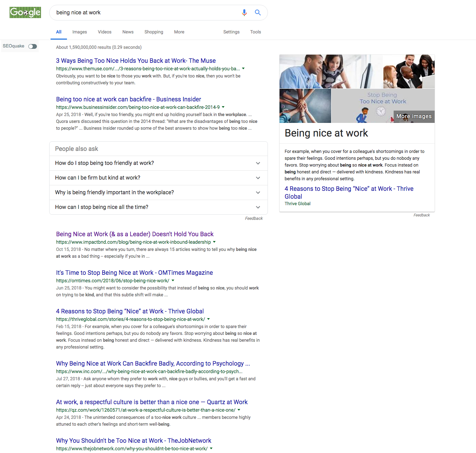Open the Shopping tab
The image size is (476, 453).
pyautogui.click(x=154, y=32)
